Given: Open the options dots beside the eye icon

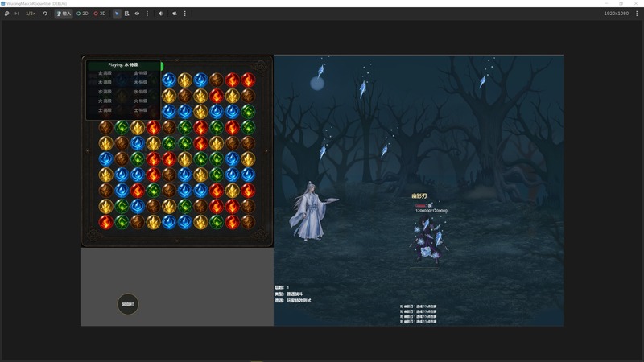Looking at the screenshot, I should [x=147, y=14].
